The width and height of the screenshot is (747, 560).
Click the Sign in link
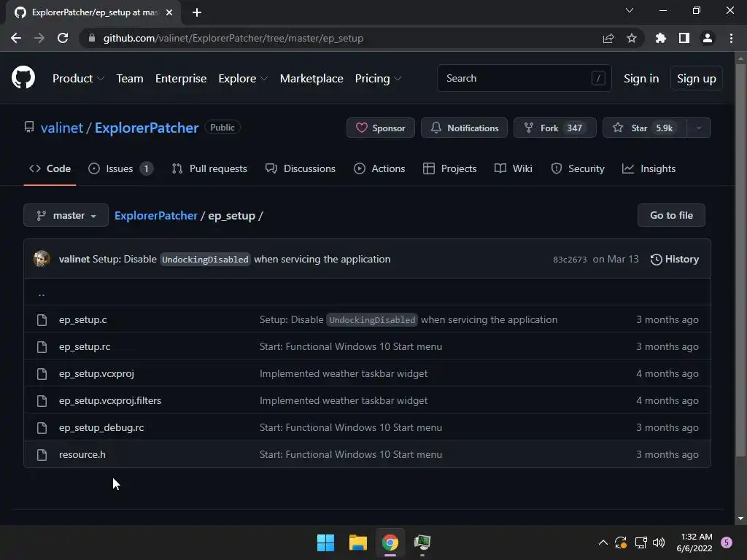pos(641,78)
